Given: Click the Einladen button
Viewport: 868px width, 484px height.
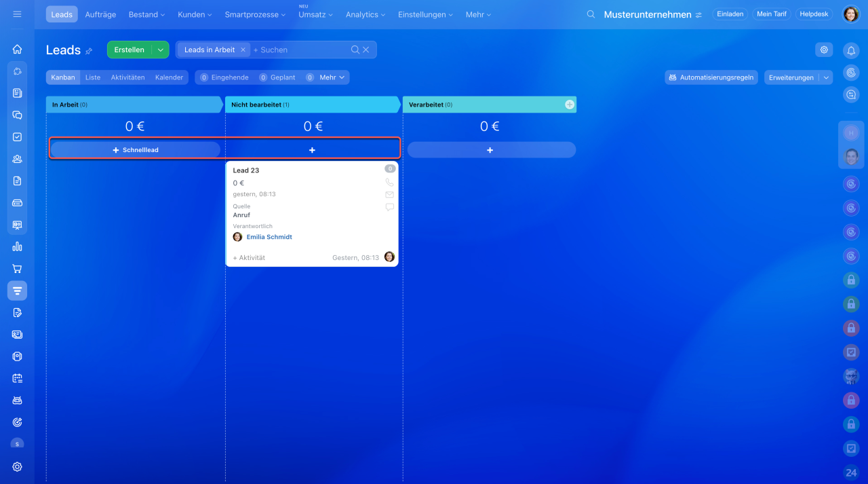Looking at the screenshot, I should point(730,14).
